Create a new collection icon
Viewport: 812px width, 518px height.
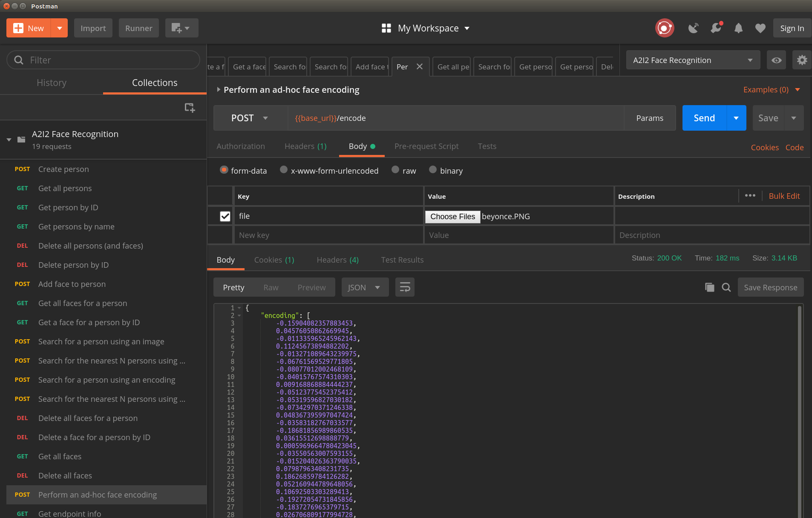click(190, 108)
